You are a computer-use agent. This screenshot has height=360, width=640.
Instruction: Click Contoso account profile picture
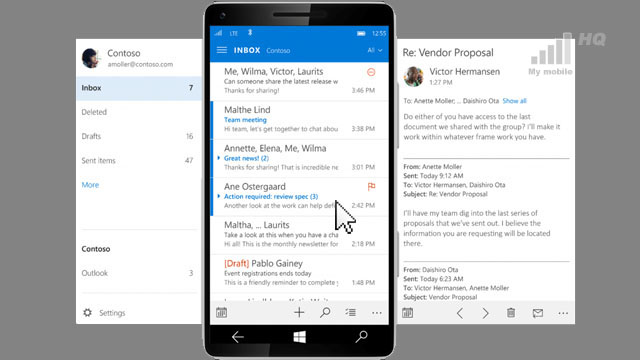click(x=91, y=58)
